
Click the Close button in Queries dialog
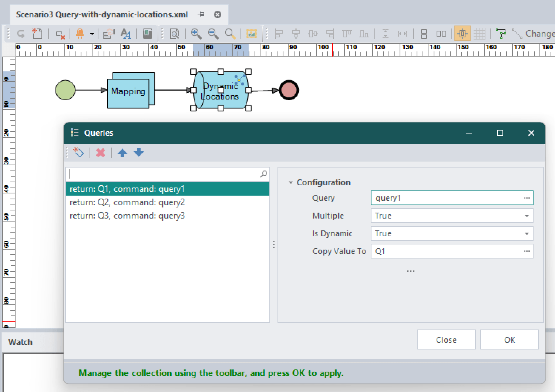[446, 339]
